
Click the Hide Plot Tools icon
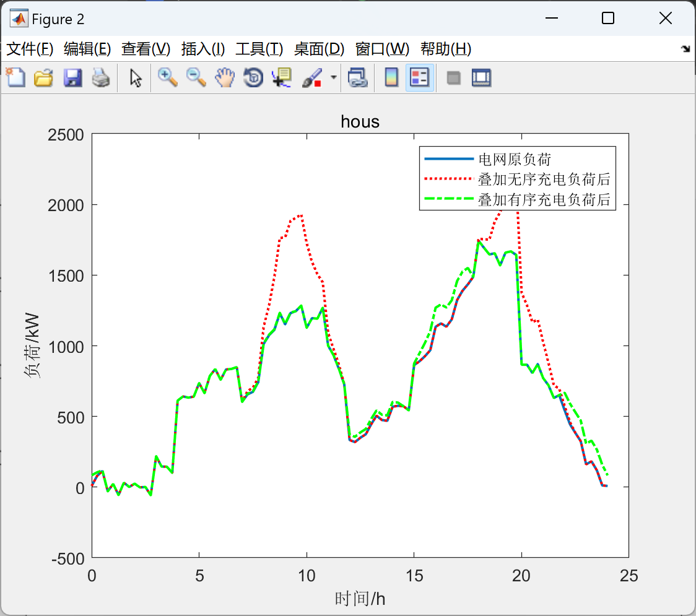click(x=453, y=78)
